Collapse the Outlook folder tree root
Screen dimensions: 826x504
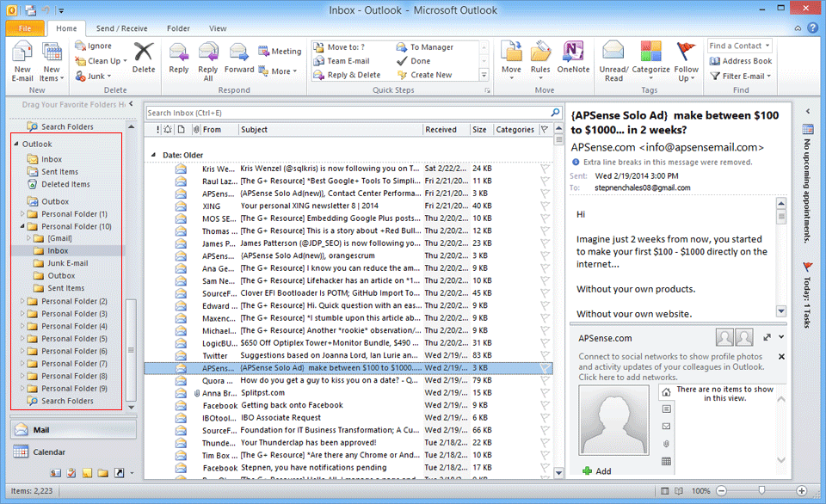[15, 144]
